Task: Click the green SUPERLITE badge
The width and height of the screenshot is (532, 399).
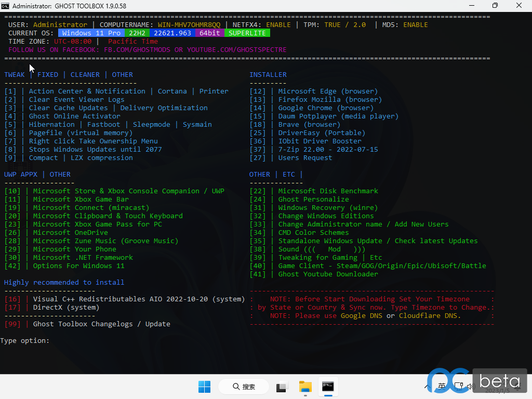Action: pyautogui.click(x=247, y=33)
